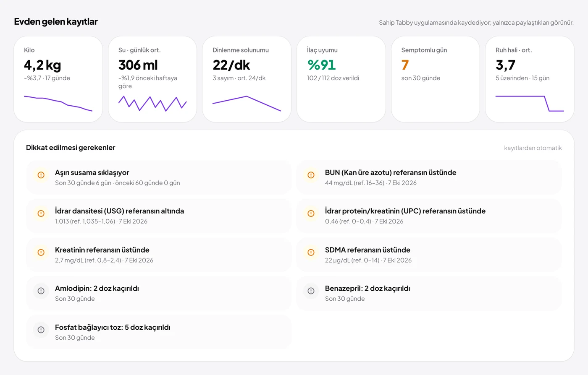Click the Dinlenme solunumu trend sparkline
This screenshot has width=588, height=375.
click(x=247, y=104)
